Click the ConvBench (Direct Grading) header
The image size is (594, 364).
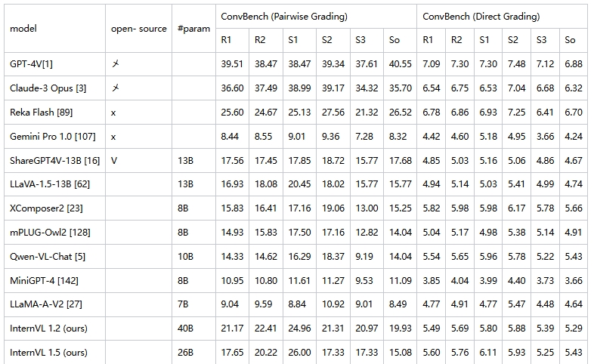click(x=481, y=17)
